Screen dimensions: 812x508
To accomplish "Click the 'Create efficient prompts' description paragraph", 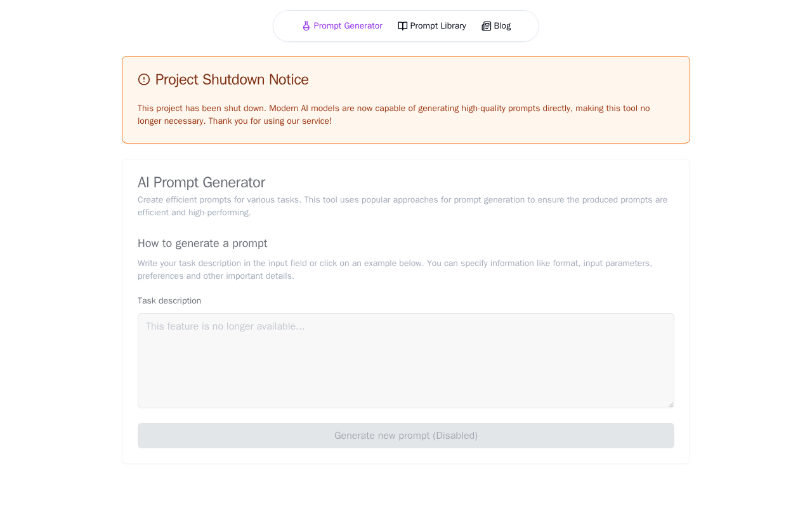I will [402, 206].
